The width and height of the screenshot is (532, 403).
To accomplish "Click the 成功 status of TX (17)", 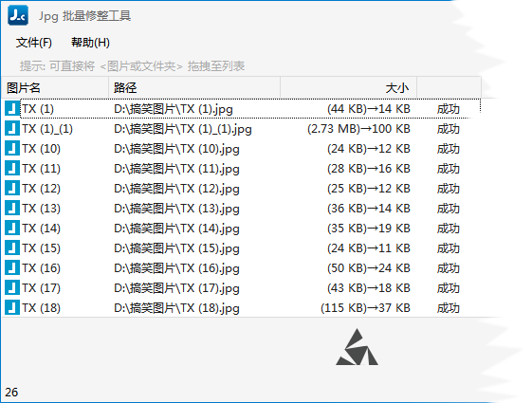I will pos(449,288).
